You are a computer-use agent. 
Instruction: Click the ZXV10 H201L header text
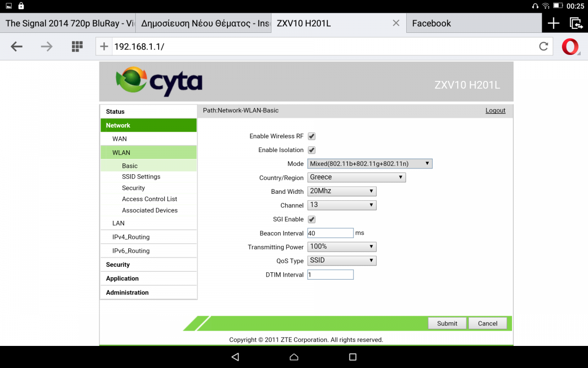[x=467, y=85]
